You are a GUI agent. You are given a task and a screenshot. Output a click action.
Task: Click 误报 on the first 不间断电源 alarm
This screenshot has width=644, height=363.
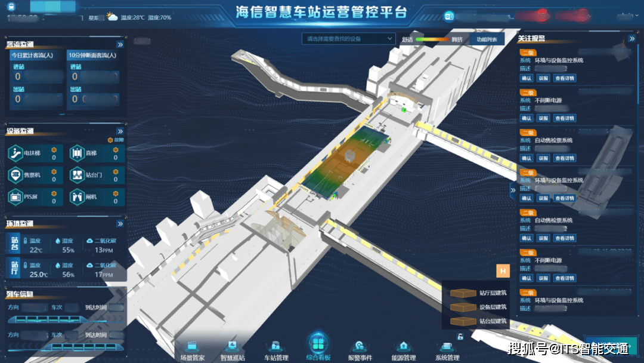pyautogui.click(x=543, y=118)
